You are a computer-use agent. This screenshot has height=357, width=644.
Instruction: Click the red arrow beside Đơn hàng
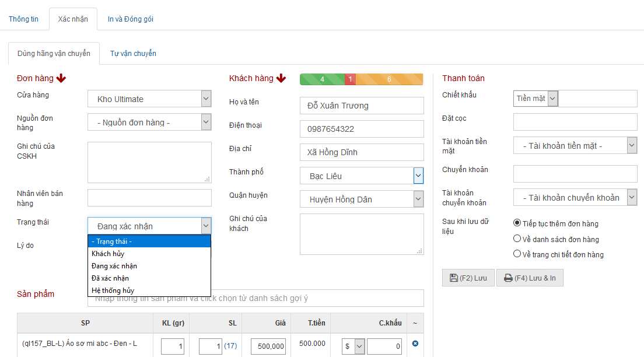(61, 79)
